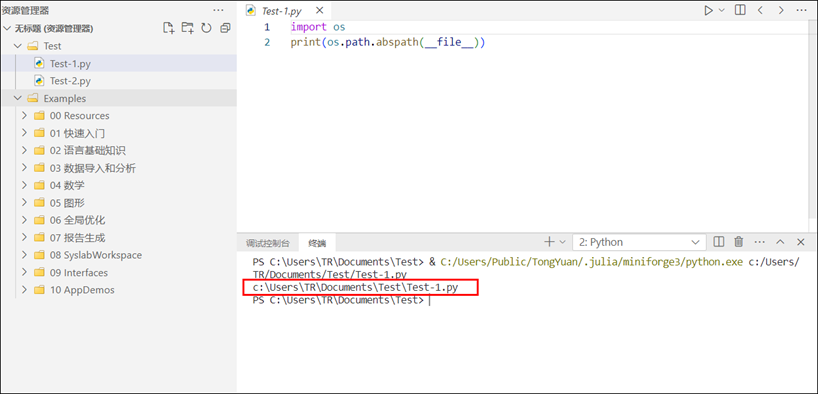Split the terminal panel
Image resolution: width=818 pixels, height=394 pixels.
[718, 242]
